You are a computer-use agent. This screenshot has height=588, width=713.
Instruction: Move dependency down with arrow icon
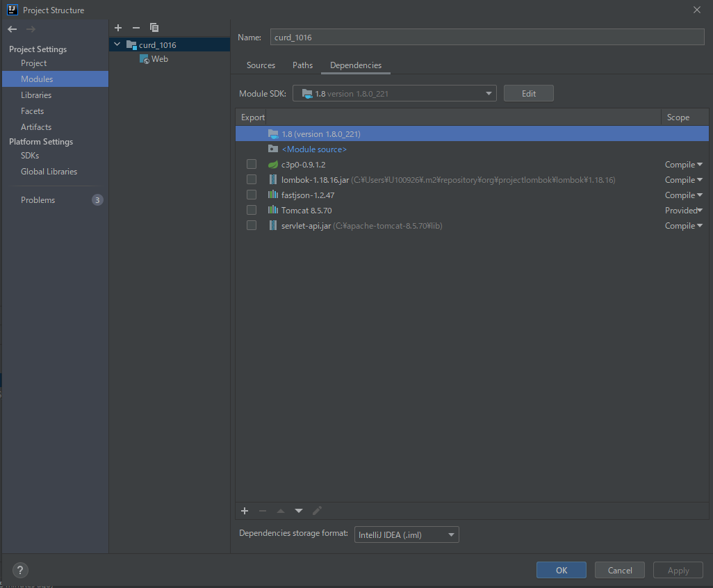(299, 511)
